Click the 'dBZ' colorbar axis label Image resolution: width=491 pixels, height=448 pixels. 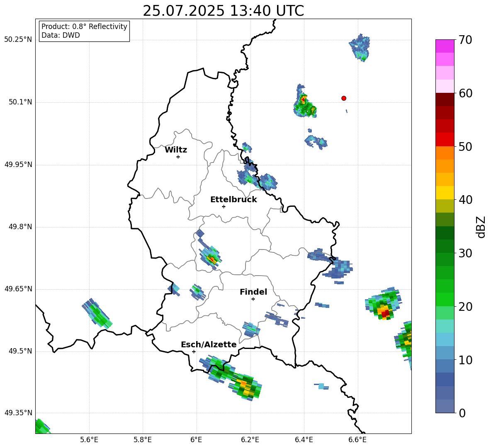coord(481,227)
